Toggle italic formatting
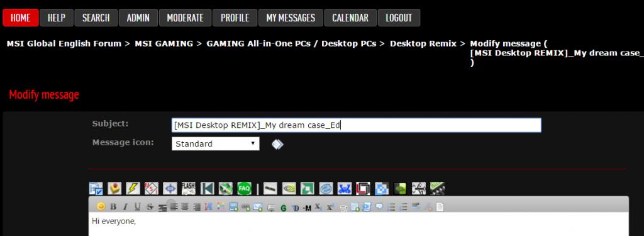Screen dimensions: 644x236 click(125, 207)
